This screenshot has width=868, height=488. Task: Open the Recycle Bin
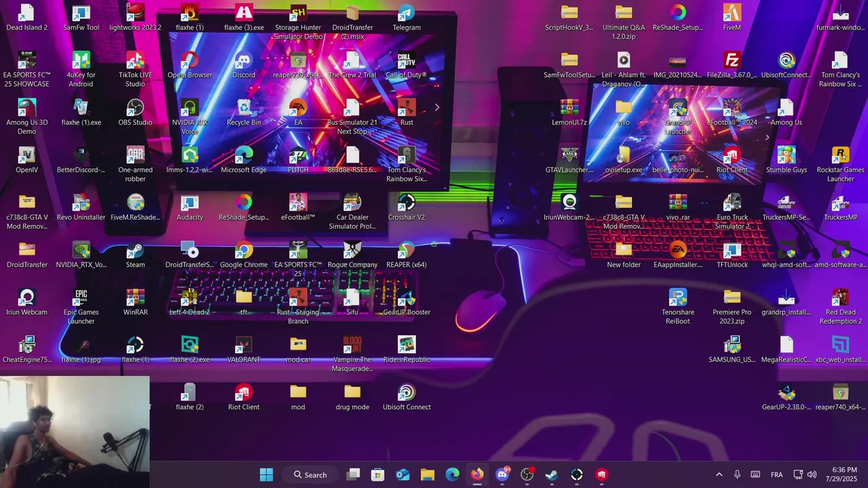point(243,113)
